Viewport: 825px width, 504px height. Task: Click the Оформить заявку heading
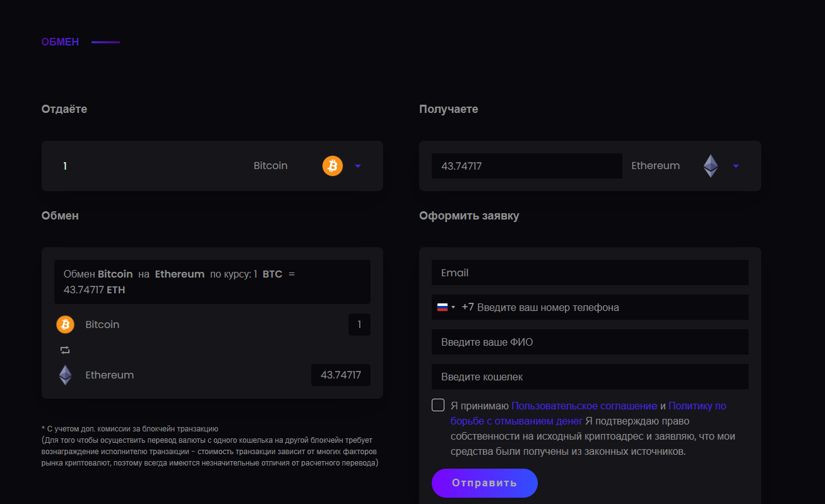point(469,216)
